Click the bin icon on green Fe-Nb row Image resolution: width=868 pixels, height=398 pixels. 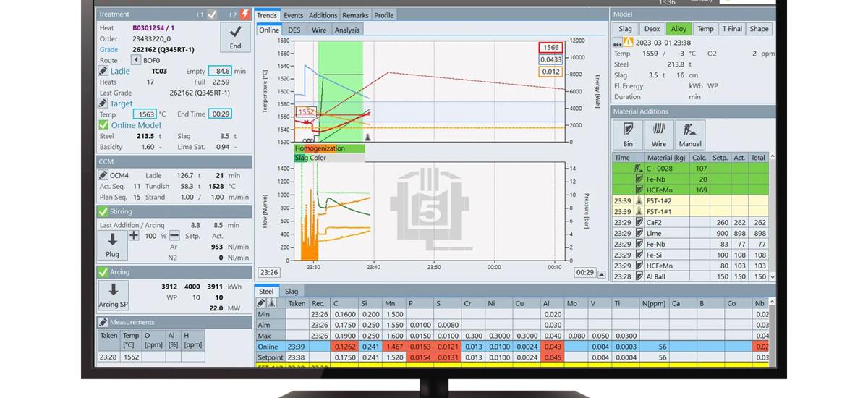(x=639, y=179)
